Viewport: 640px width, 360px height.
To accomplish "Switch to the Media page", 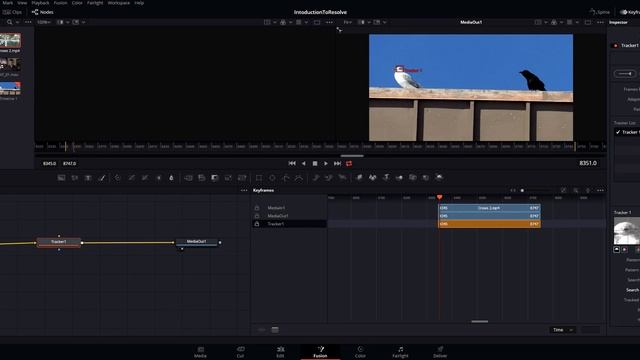I will (x=200, y=352).
